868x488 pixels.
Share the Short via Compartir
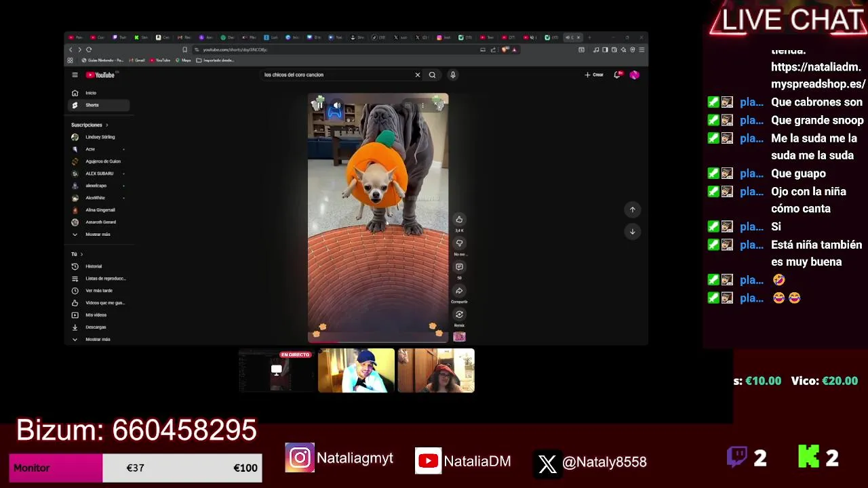tap(459, 291)
